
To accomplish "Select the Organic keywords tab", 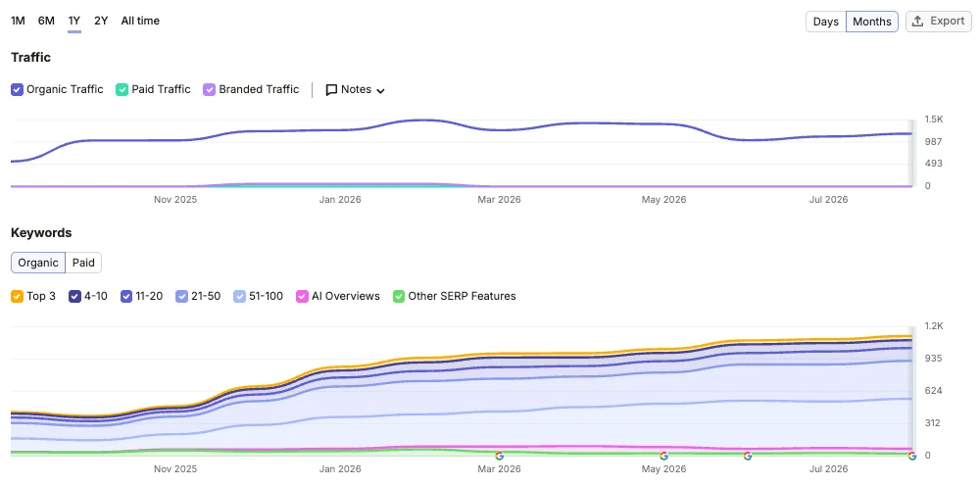I will click(38, 263).
